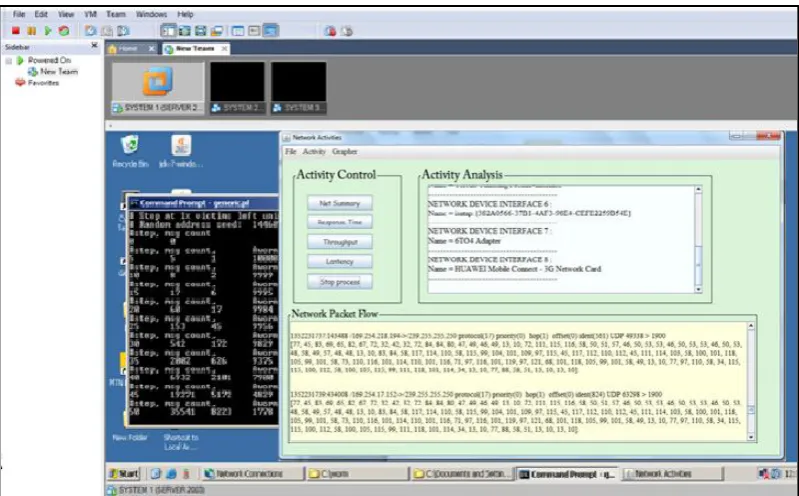
Task: Click the Appliance View toolbar icon
Action: (x=254, y=31)
